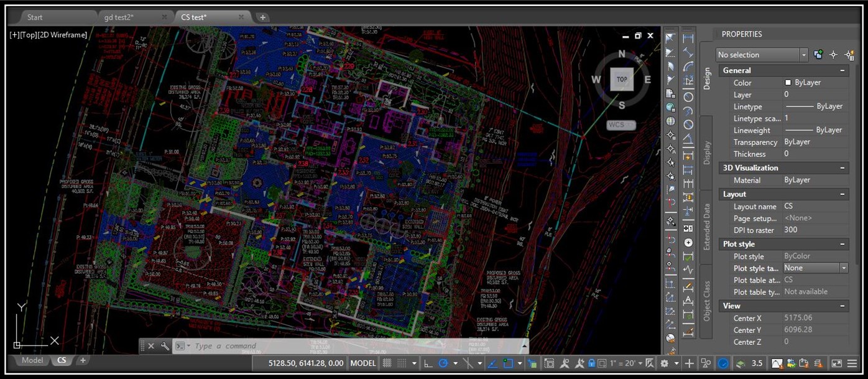This screenshot has width=868, height=379.
Task: Switch to the Start tab
Action: tap(35, 17)
